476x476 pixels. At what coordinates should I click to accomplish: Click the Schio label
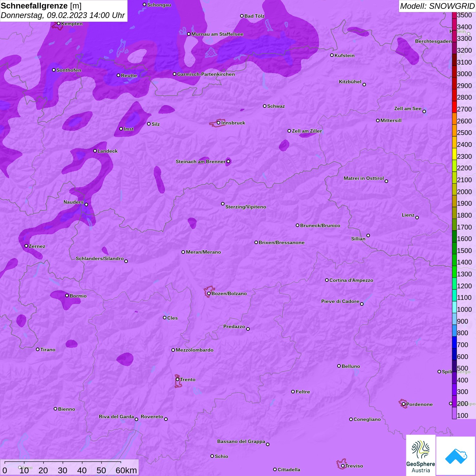coord(221,456)
